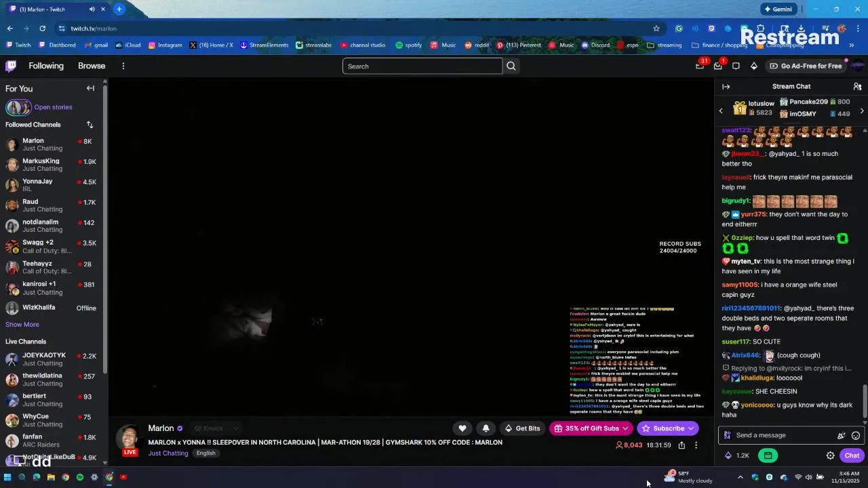Click Open stories link
The image size is (868, 488).
pyautogui.click(x=53, y=107)
